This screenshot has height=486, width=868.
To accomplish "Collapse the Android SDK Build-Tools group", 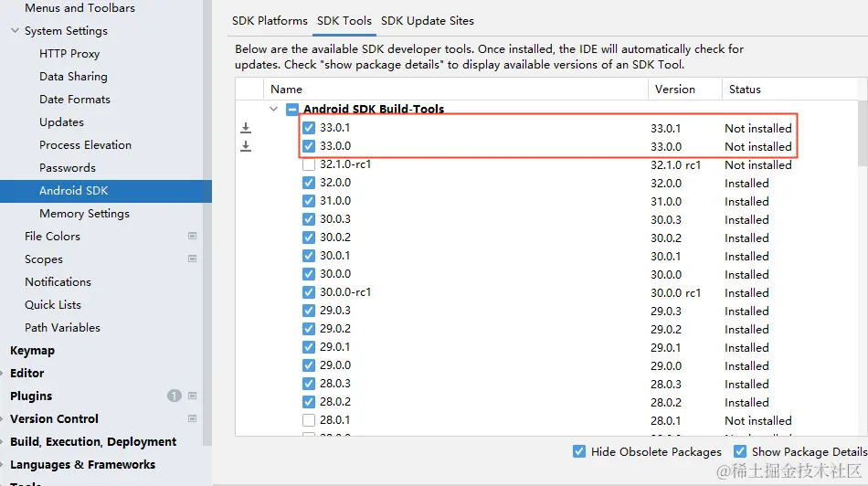I will pos(273,109).
